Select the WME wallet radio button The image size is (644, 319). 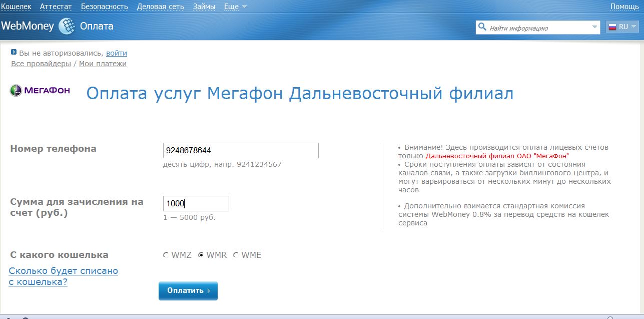tap(236, 255)
